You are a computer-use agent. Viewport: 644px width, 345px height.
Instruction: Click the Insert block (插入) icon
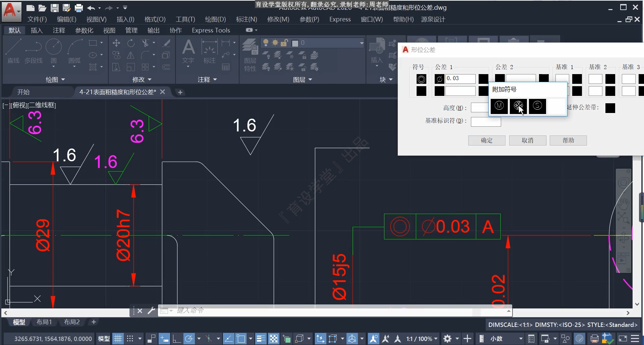tap(377, 51)
